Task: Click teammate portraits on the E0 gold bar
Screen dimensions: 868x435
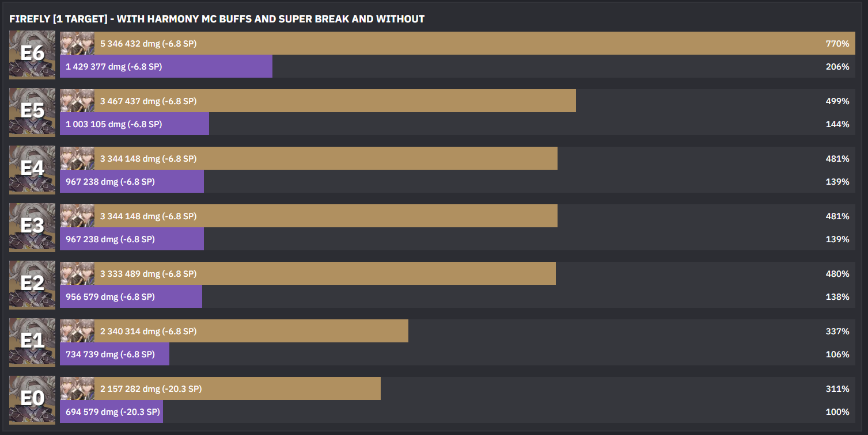Action: [x=77, y=388]
